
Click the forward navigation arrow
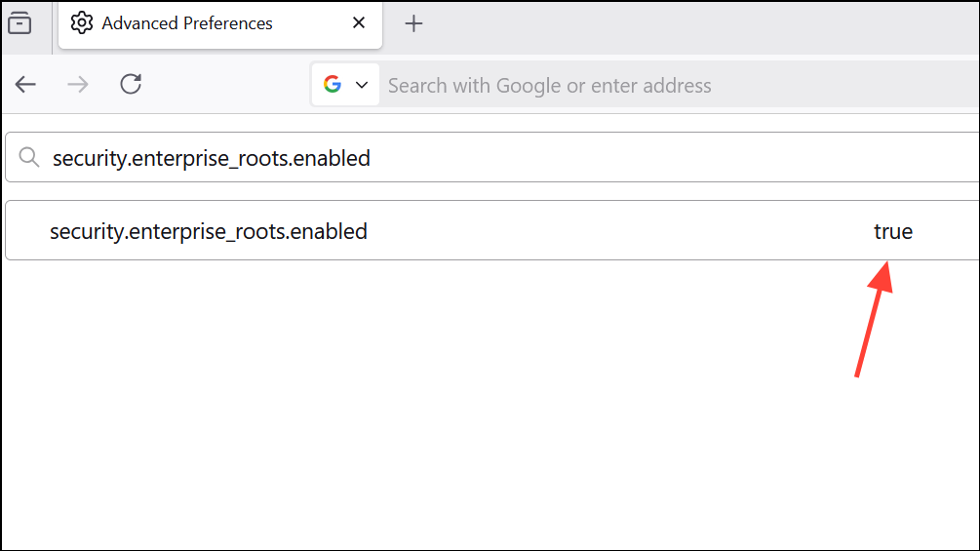[78, 85]
